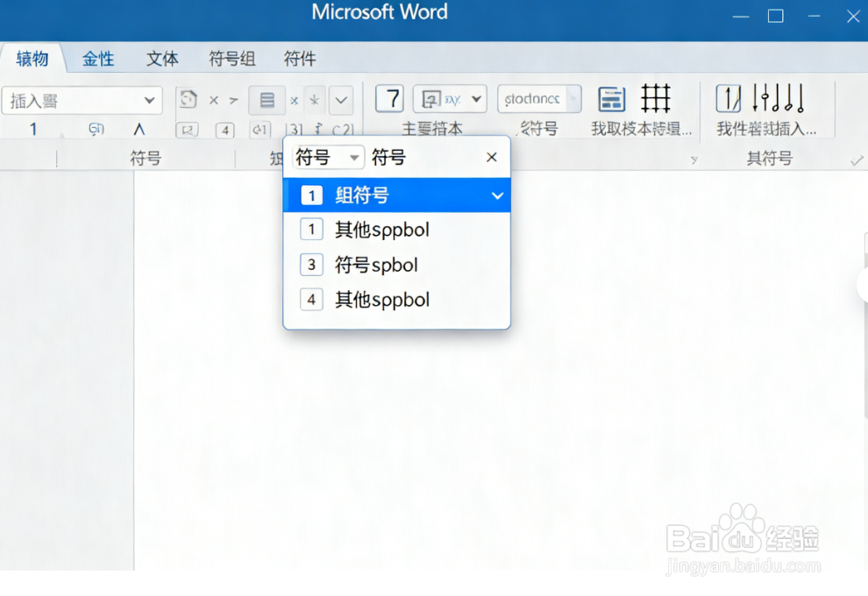Switch to the 金性 tab
This screenshot has height=596, width=868.
coord(98,58)
